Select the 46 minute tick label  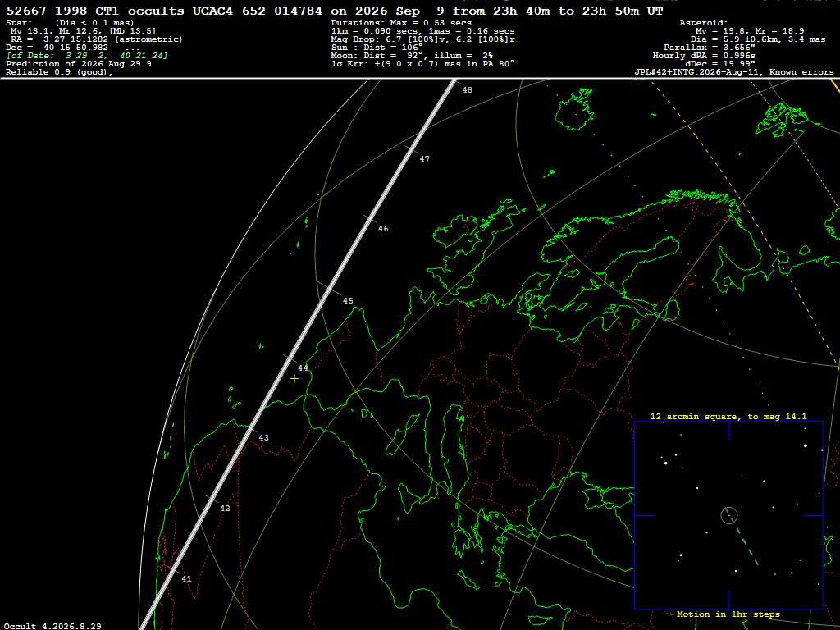(384, 229)
